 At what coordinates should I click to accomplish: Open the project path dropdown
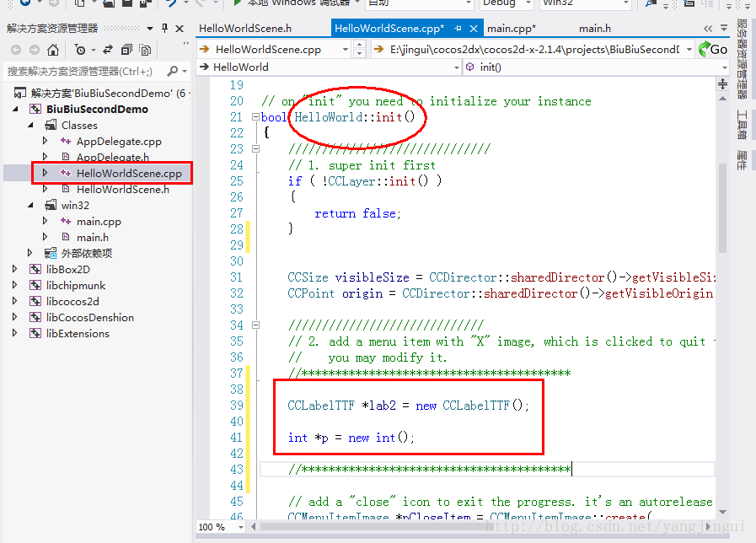click(689, 49)
